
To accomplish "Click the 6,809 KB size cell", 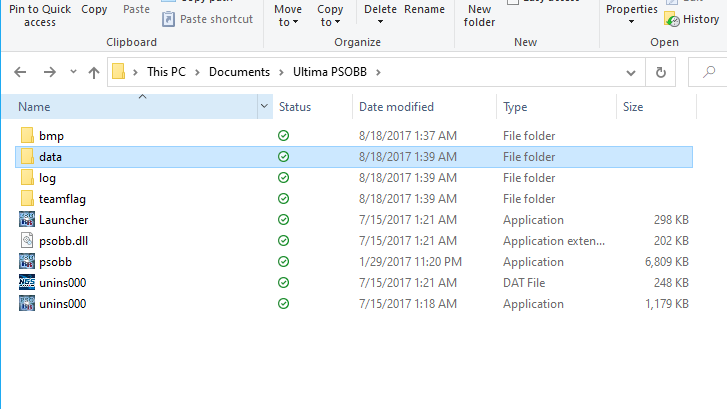I will point(666,262).
